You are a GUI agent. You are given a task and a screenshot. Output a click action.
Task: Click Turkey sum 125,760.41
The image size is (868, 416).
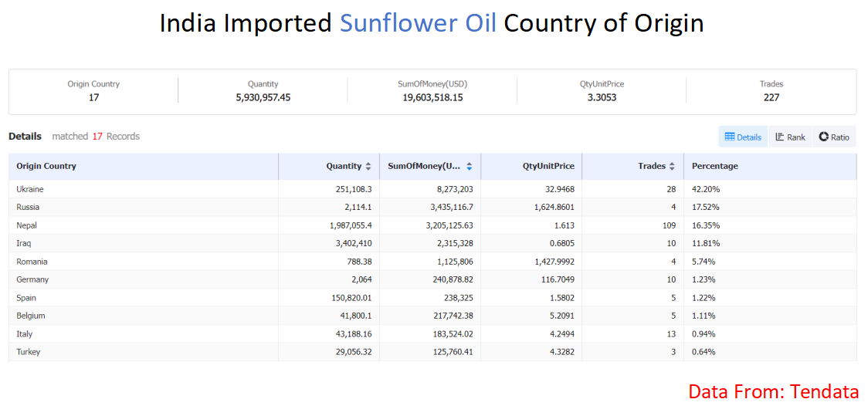click(x=451, y=352)
